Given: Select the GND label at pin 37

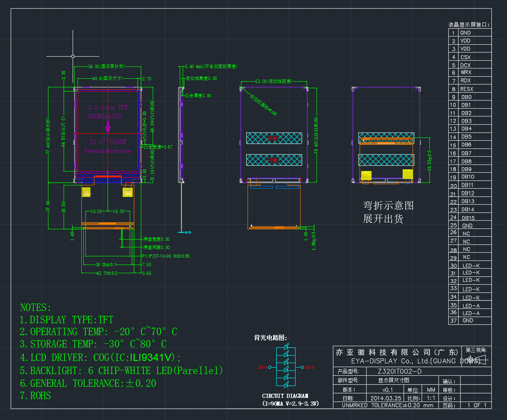Looking at the screenshot, I should click(468, 320).
